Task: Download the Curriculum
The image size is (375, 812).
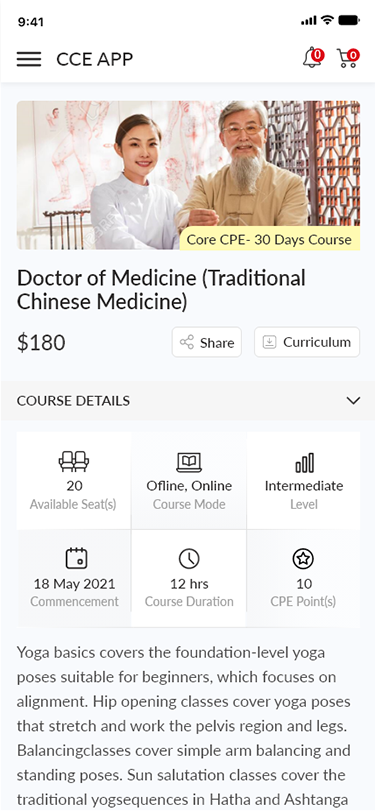Action: (307, 342)
